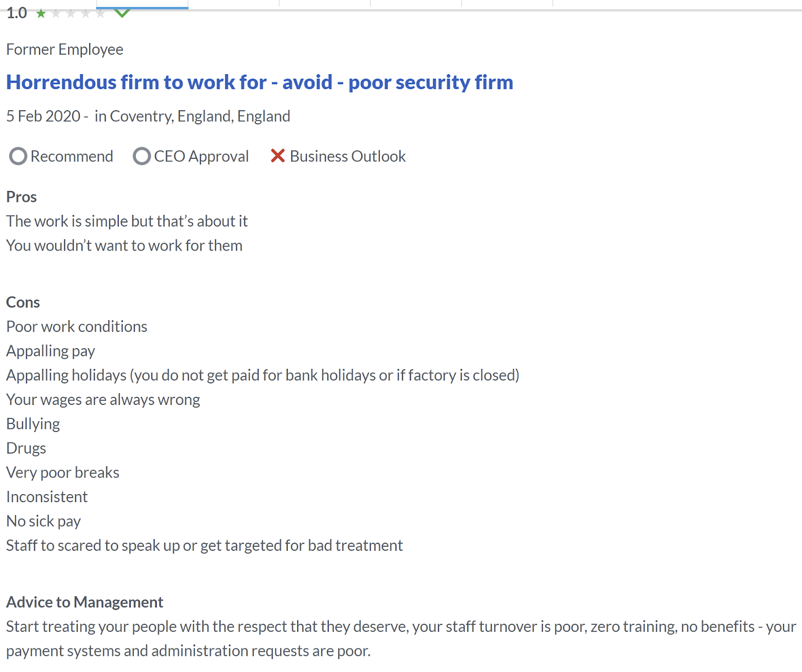Image resolution: width=802 pixels, height=672 pixels.
Task: Expand the green rating breakdown chevron
Action: 122,13
